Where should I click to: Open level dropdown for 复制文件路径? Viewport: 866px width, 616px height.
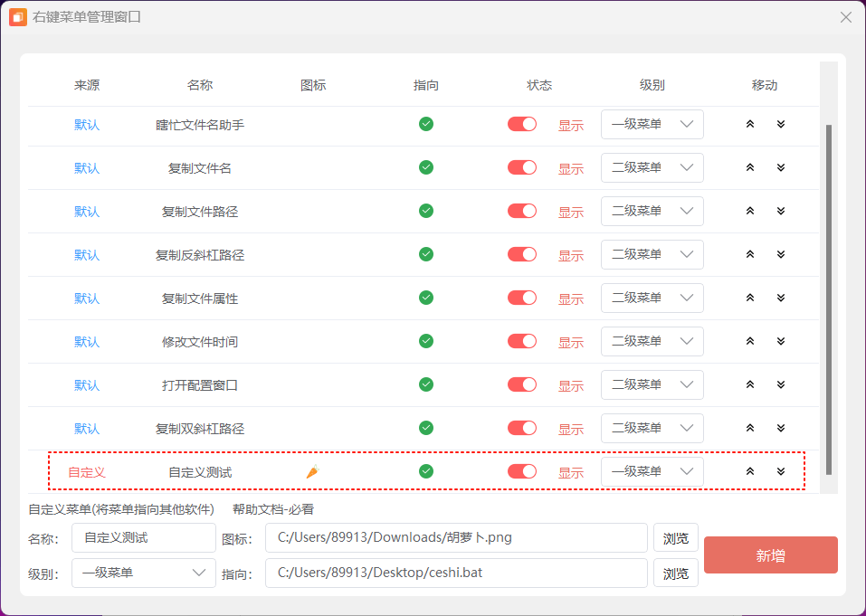pos(652,211)
